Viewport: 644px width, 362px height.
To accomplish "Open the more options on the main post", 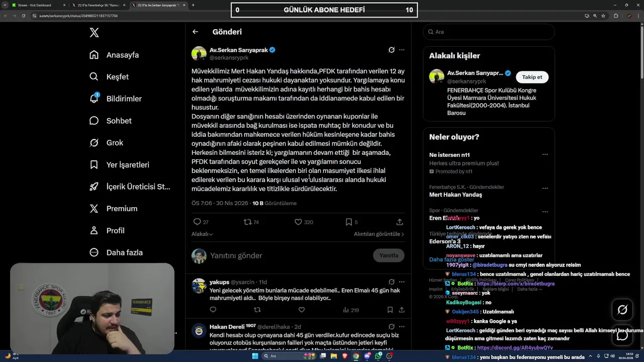I will click(401, 50).
